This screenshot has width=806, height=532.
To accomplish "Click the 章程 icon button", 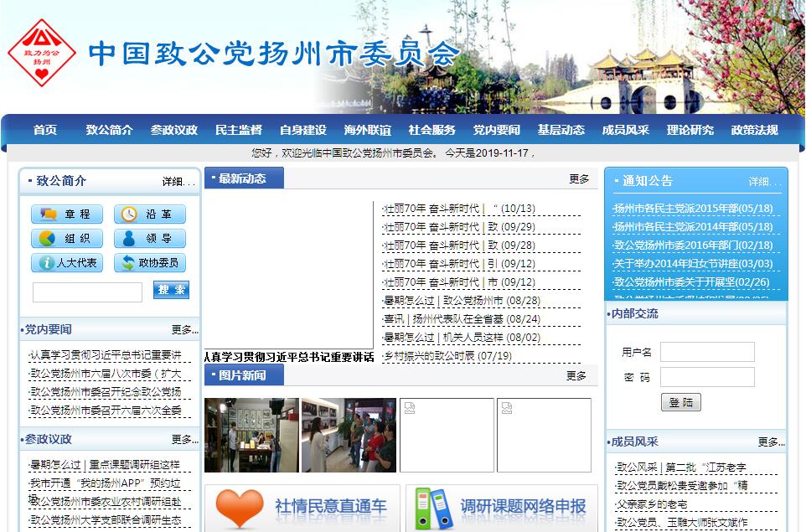I will [x=66, y=214].
